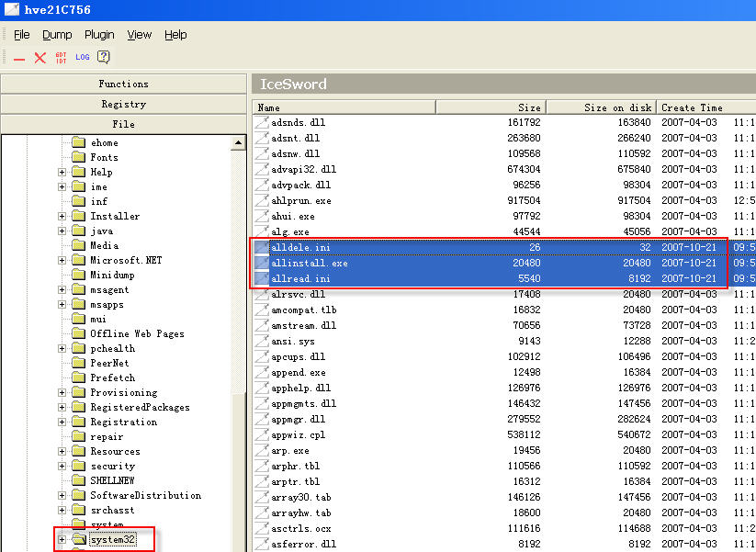Expand the system32 folder node

[x=62, y=539]
